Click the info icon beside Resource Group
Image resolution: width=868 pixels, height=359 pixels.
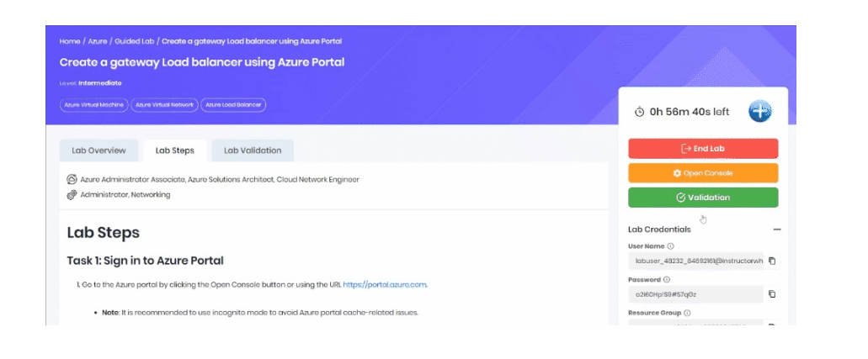click(687, 313)
